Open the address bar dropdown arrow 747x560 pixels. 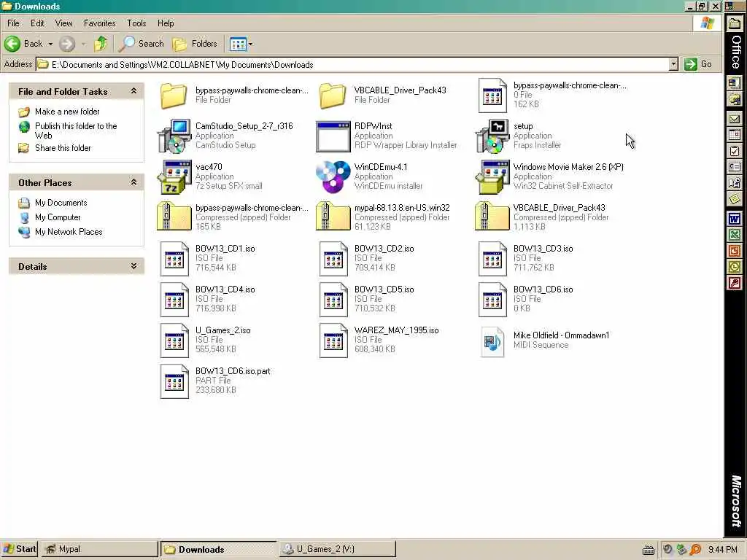click(673, 64)
